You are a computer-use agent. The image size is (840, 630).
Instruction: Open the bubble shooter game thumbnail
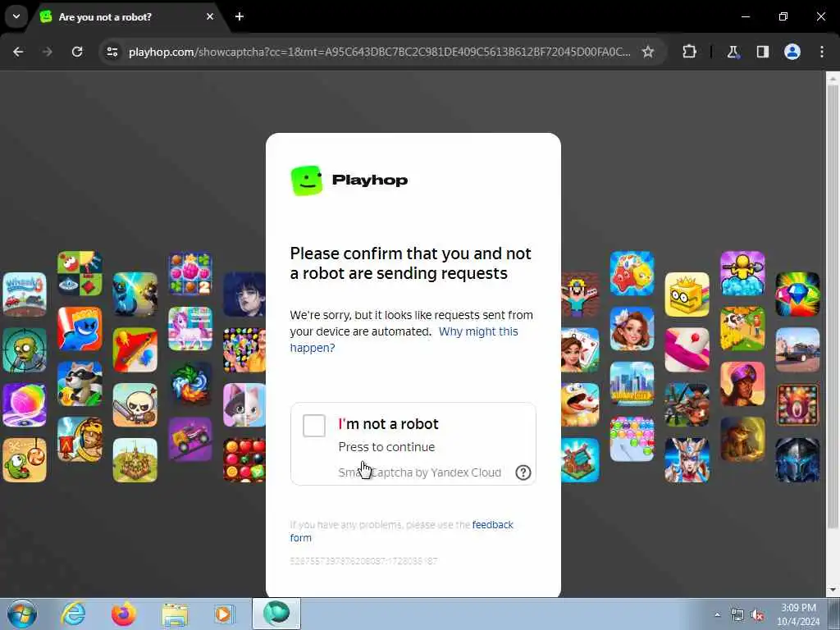(632, 439)
